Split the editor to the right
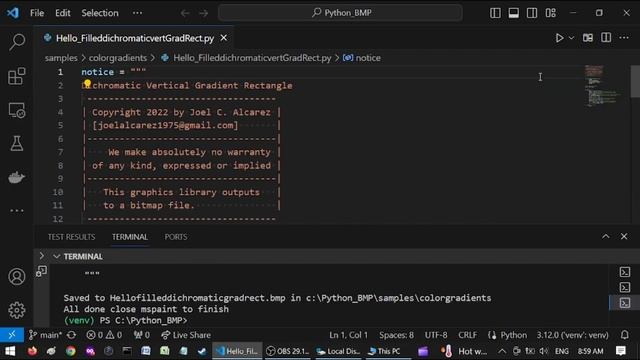640x360 pixels. click(x=606, y=38)
